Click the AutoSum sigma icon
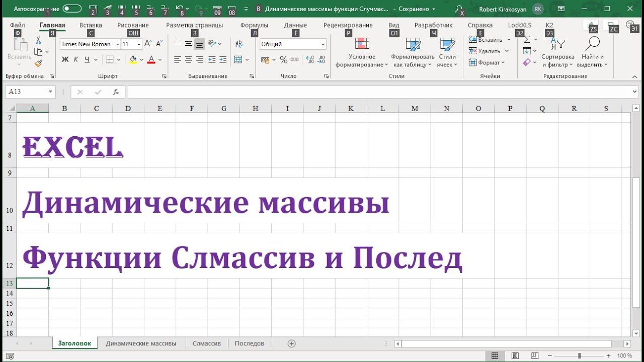 (527, 40)
